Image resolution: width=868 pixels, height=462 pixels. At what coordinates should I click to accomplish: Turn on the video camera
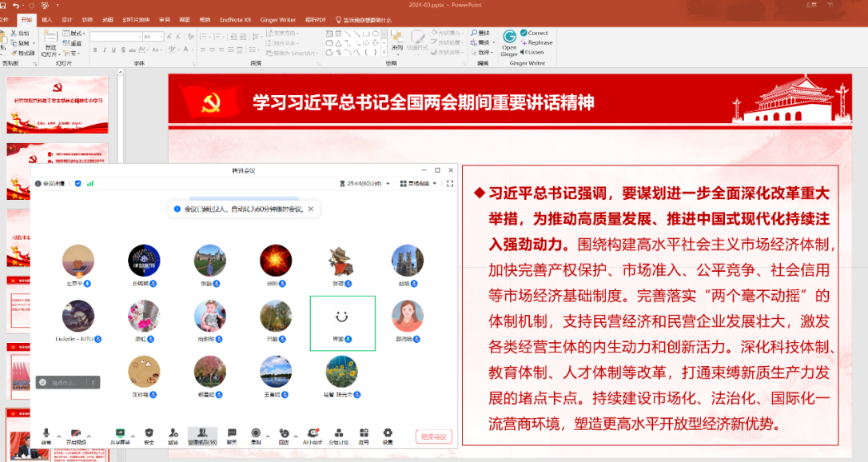[76, 434]
